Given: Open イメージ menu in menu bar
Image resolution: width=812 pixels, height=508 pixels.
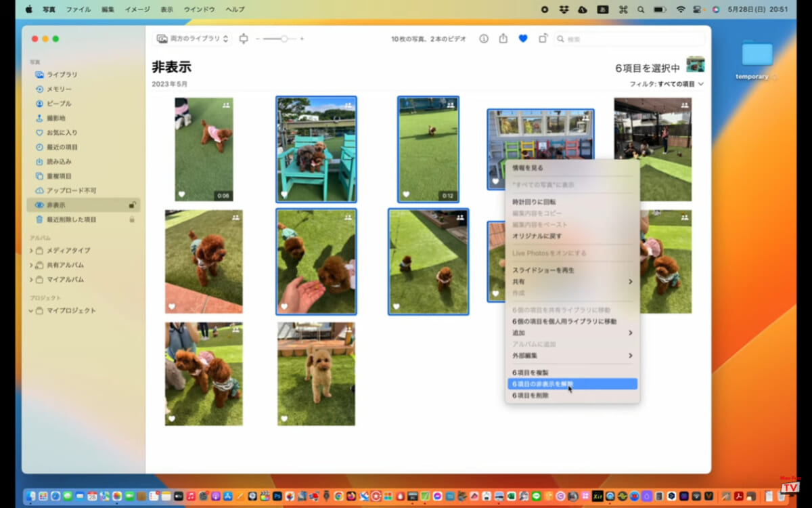Looking at the screenshot, I should point(137,9).
